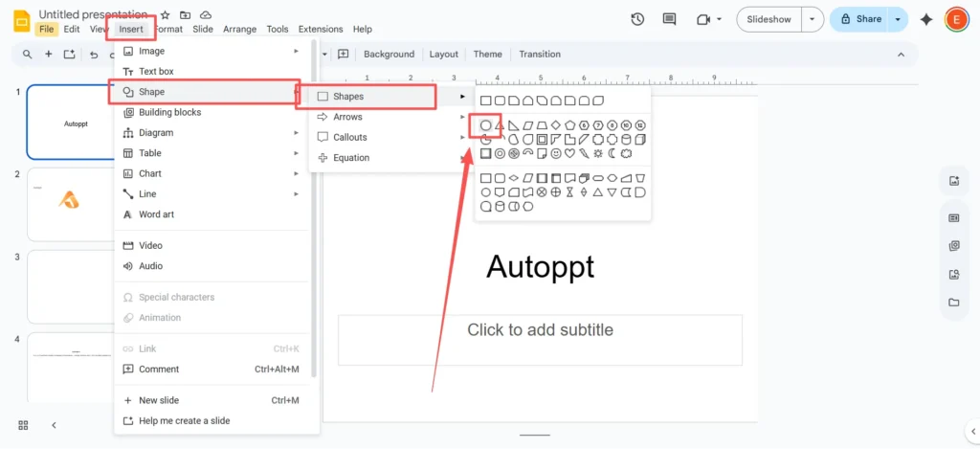Click the folder icon in right side panel
The height and width of the screenshot is (449, 980).
click(x=954, y=303)
